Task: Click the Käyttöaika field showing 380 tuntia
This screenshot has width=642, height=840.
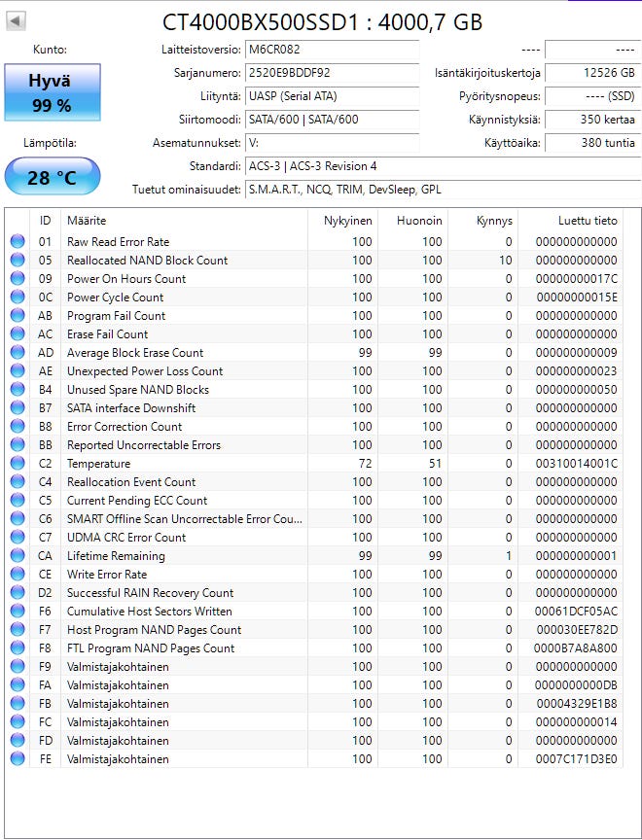Action: pos(592,143)
